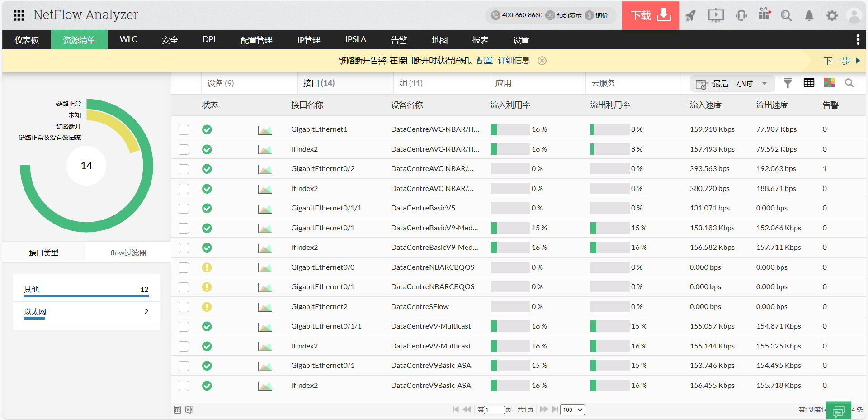Switch to the colored heatmap view icon

(830, 83)
